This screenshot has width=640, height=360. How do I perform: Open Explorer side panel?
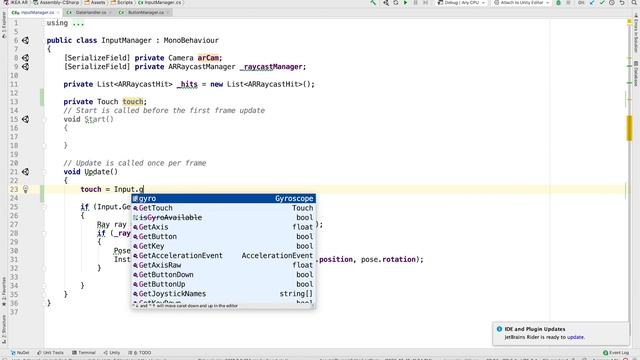tap(4, 25)
